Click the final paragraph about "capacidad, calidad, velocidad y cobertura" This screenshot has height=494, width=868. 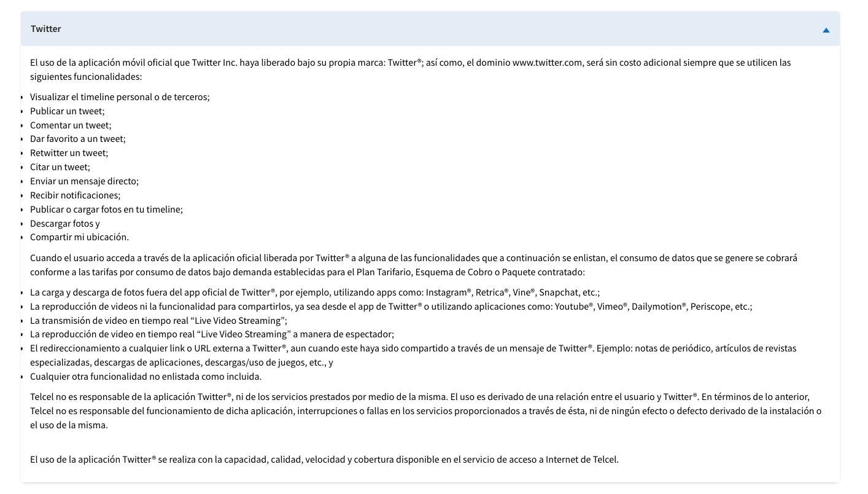pos(324,460)
